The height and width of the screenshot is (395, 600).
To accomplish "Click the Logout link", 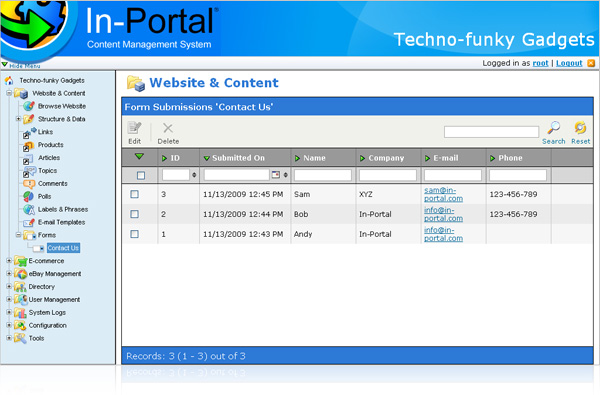I will coord(569,63).
